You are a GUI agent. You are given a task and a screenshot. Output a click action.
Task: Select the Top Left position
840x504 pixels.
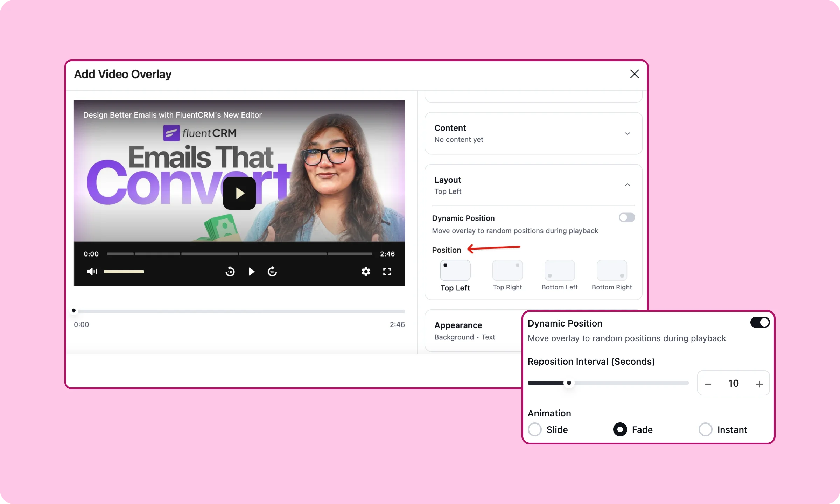455,276
